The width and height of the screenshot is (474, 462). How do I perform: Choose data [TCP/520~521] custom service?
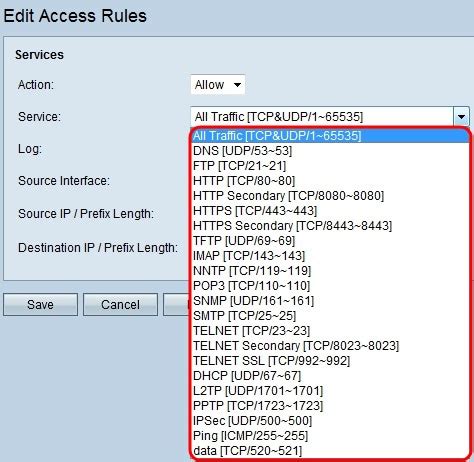click(331, 451)
